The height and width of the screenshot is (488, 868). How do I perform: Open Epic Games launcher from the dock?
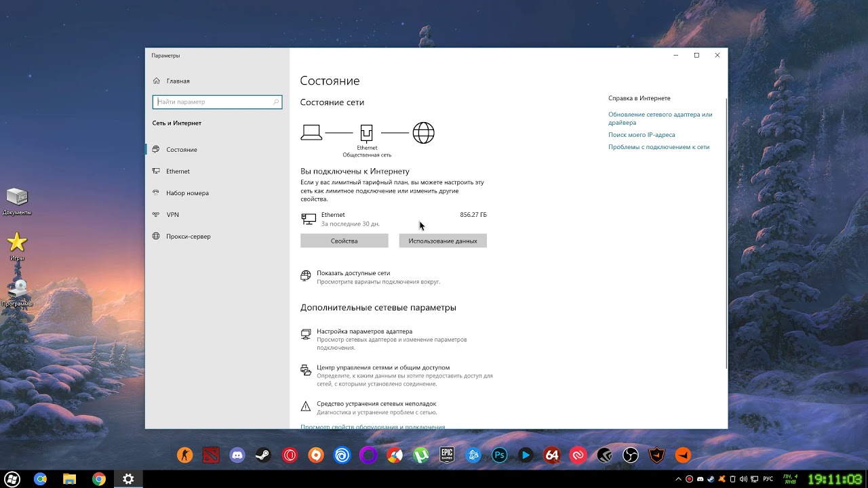coord(447,455)
